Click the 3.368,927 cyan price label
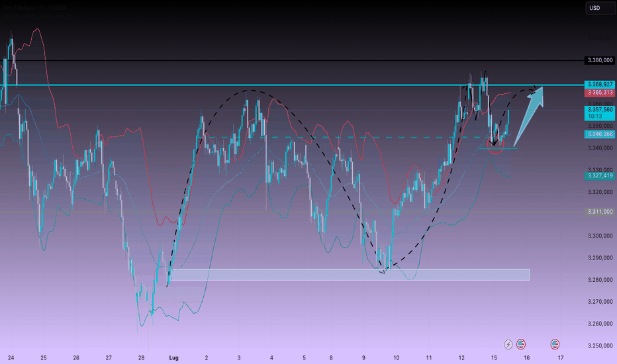Viewport: 617px width, 364px height. click(x=600, y=85)
